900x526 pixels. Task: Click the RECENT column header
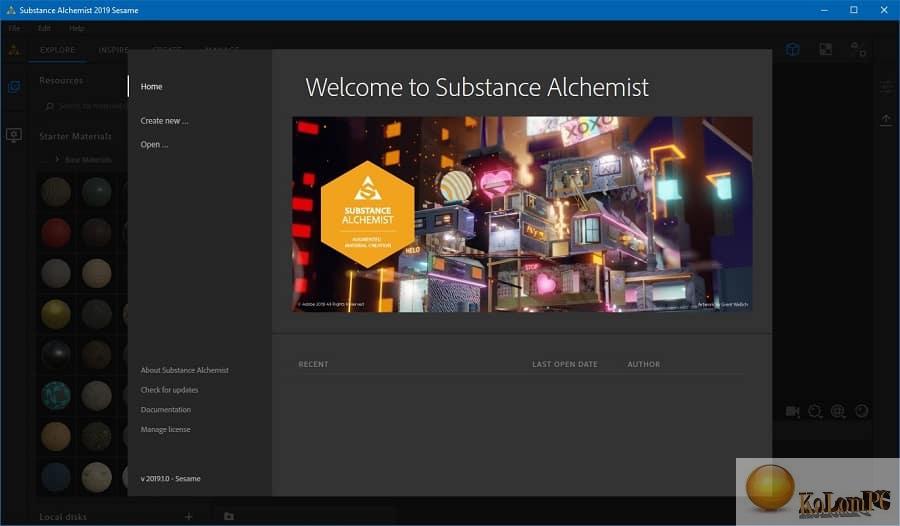[x=313, y=364]
